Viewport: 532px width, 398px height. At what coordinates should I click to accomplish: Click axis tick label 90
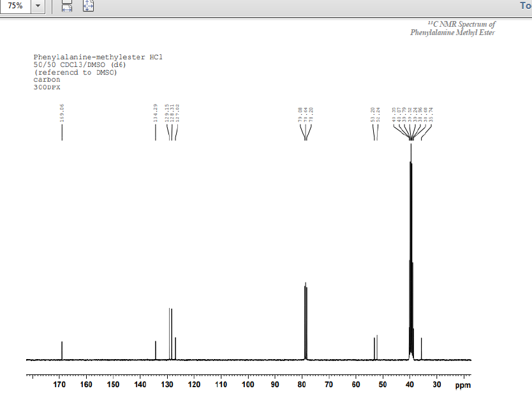point(275,385)
